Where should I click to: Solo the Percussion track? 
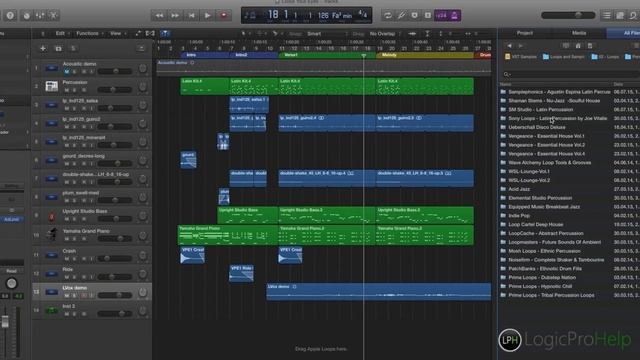75,90
